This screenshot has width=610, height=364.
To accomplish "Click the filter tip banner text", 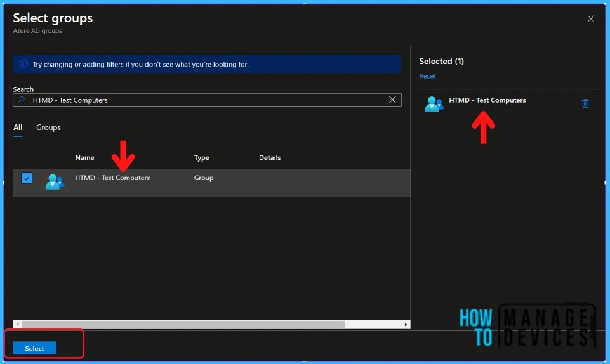I will [x=140, y=64].
